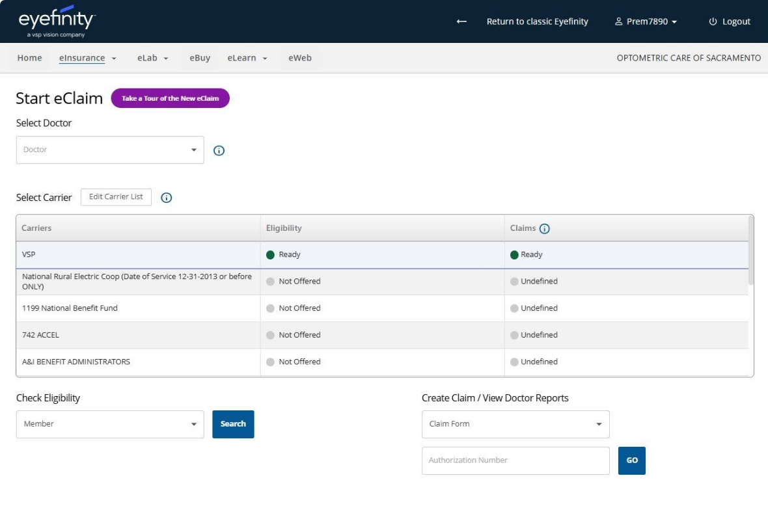Open the Doctor dropdown

(x=110, y=150)
